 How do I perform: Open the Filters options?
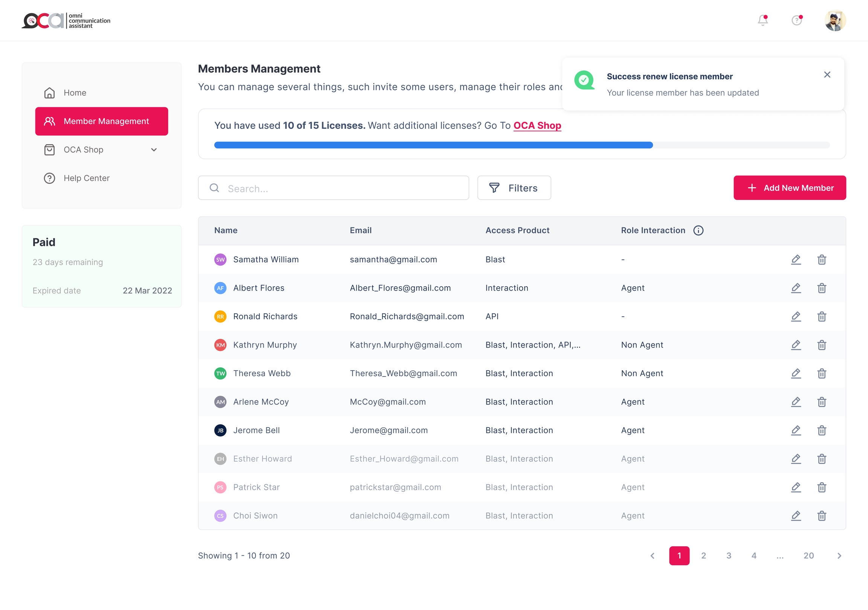click(514, 188)
